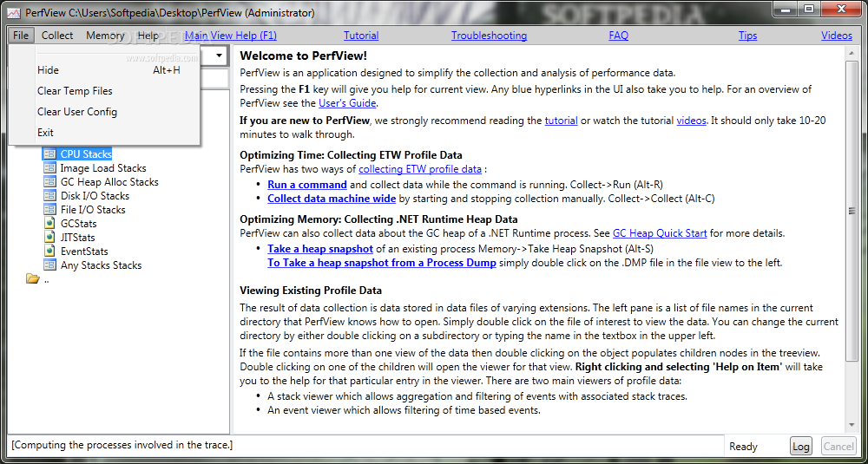868x464 pixels.
Task: Open the Memory menu
Action: (x=105, y=36)
